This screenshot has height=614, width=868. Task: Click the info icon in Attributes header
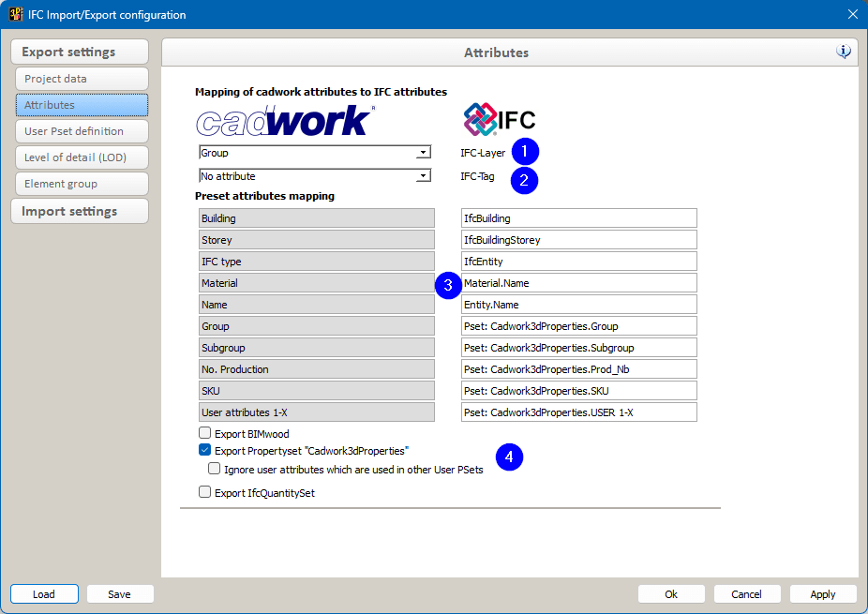point(844,52)
